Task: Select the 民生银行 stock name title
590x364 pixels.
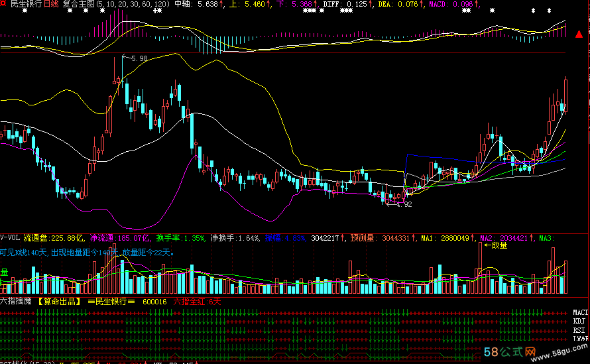Action: pyautogui.click(x=26, y=4)
